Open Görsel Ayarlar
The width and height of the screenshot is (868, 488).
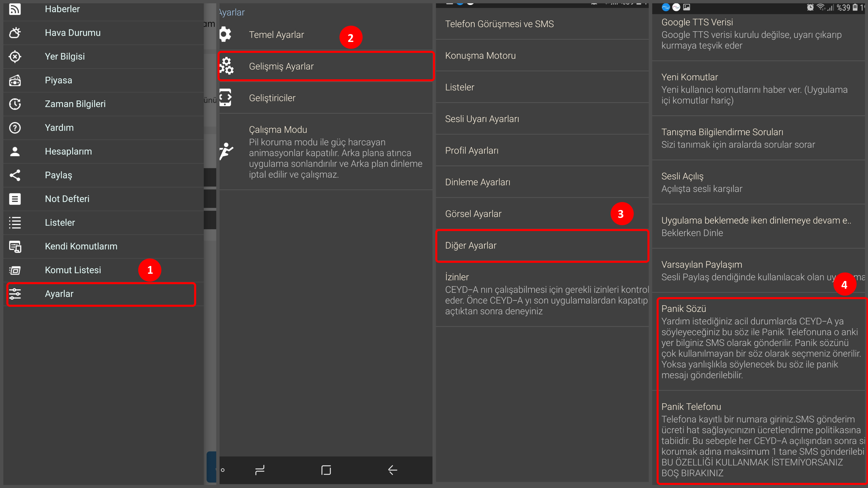[x=542, y=214]
